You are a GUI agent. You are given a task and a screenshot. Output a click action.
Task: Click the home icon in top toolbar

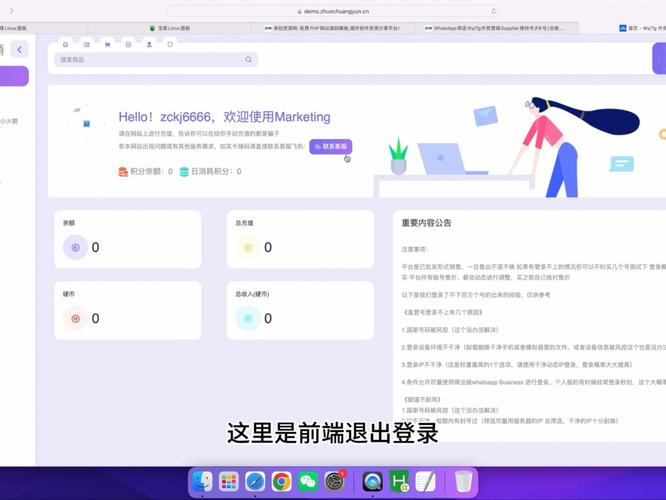(x=65, y=44)
